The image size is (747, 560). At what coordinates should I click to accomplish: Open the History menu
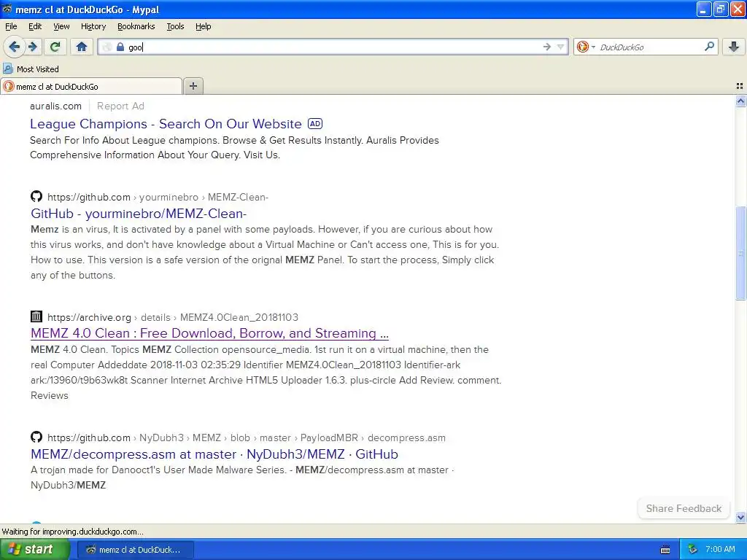[93, 26]
